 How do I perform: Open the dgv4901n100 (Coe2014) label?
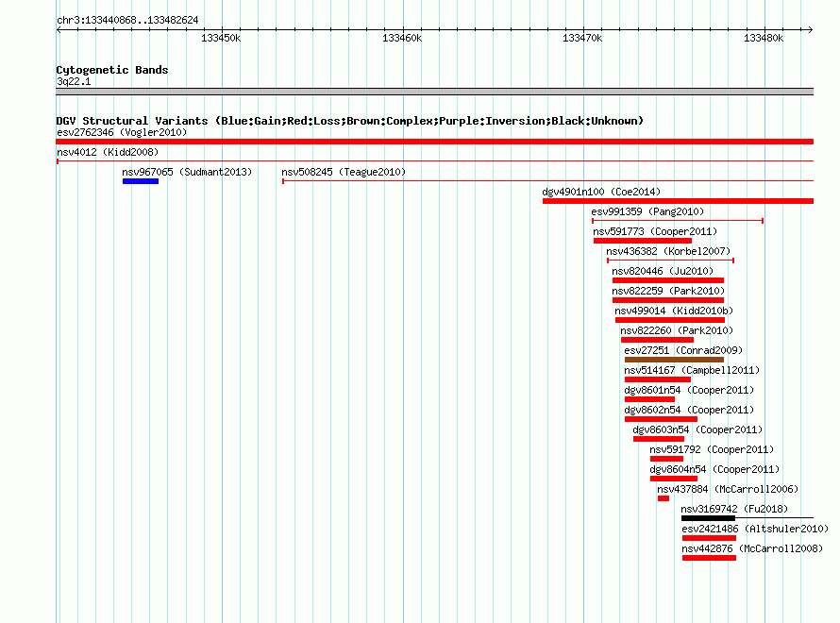pos(601,192)
